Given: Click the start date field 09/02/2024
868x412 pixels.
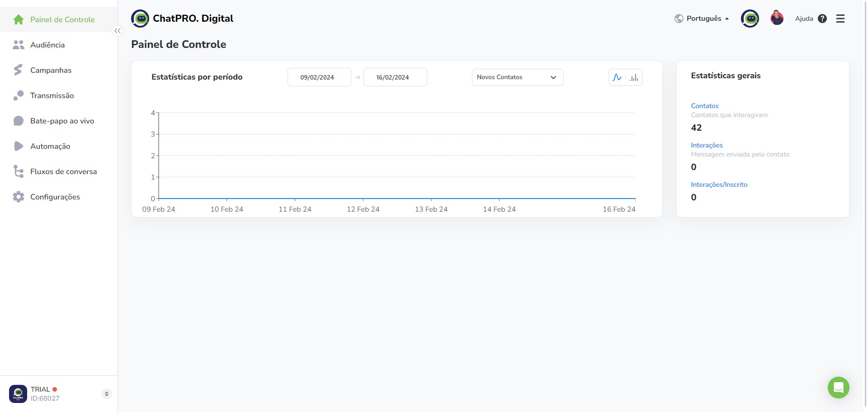Looking at the screenshot, I should point(319,77).
